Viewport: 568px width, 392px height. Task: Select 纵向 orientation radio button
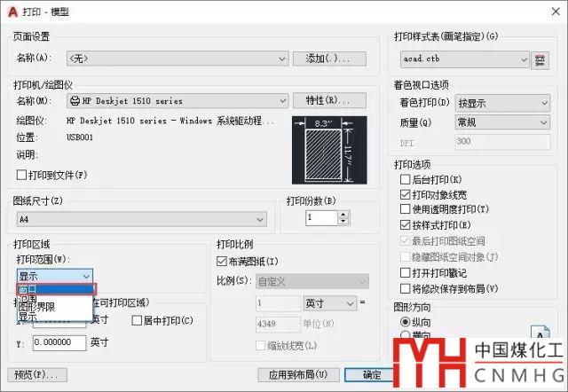(x=405, y=322)
